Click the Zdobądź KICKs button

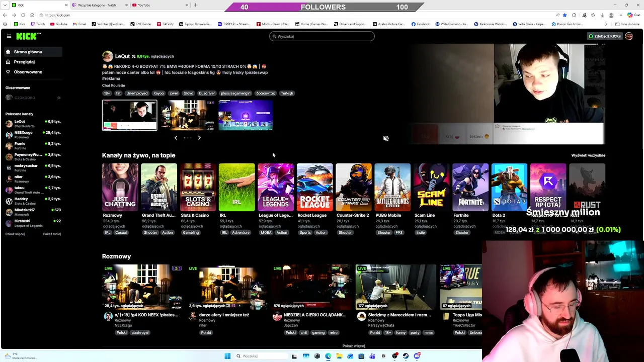tap(605, 36)
